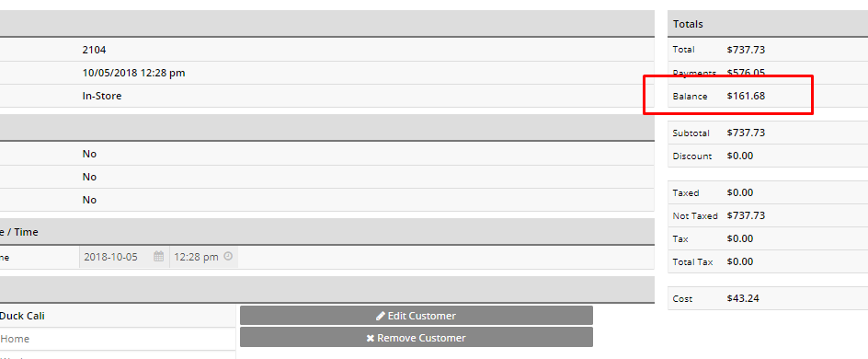868x359 pixels.
Task: Select the Balance $161.68 value
Action: click(x=746, y=96)
